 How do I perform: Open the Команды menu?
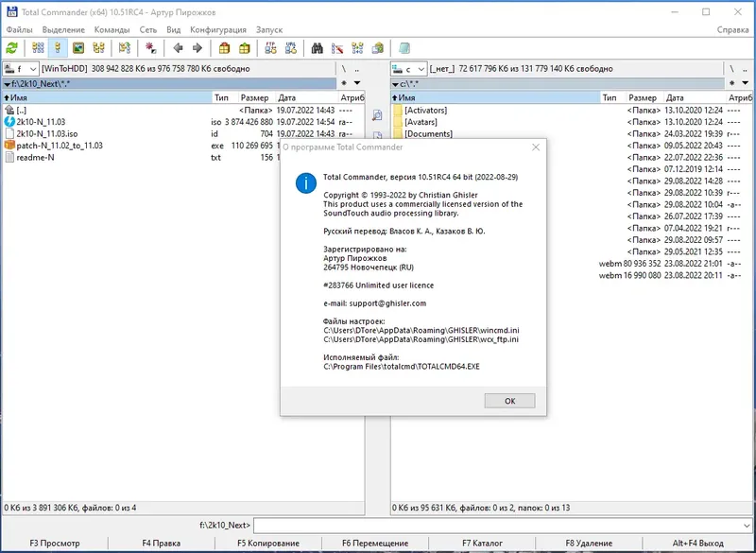tap(112, 30)
